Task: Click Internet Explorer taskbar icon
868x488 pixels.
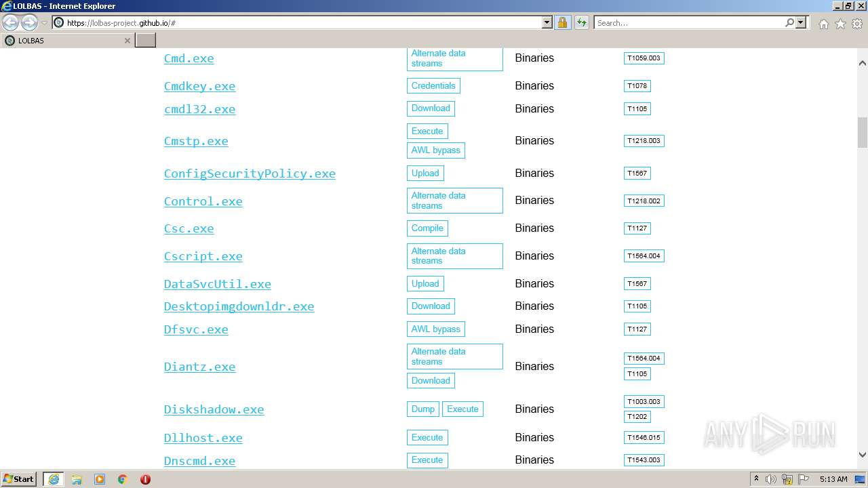Action: 53,479
